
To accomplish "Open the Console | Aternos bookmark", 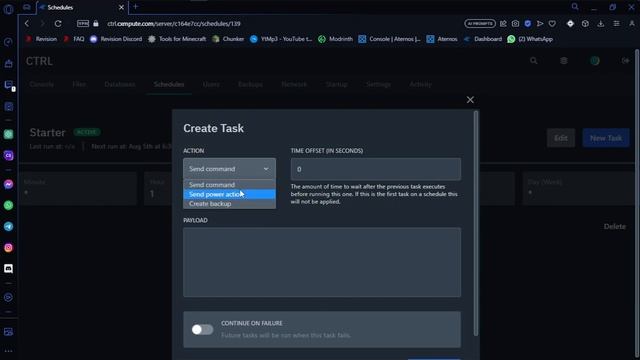I will [389, 39].
